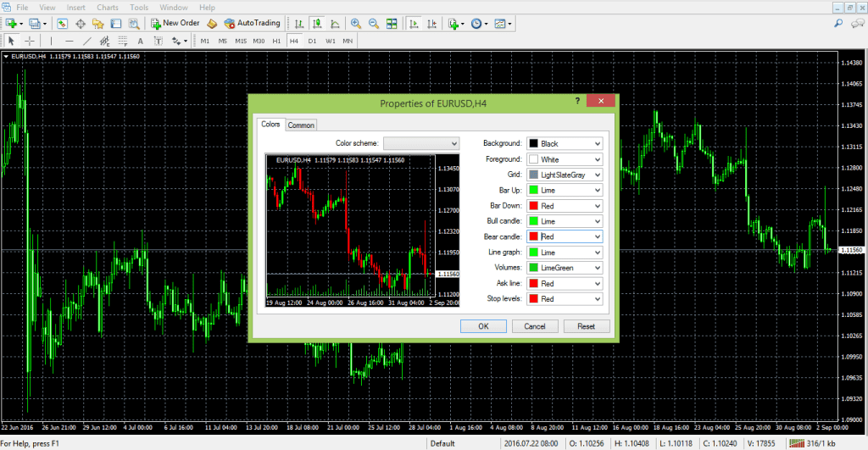Pick the Trendline drawing tool
The width and height of the screenshot is (868, 450).
[x=87, y=41]
